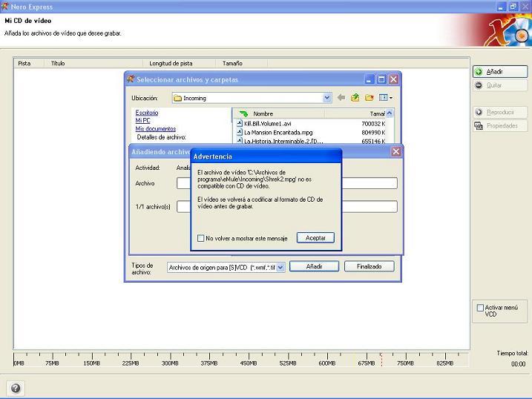The width and height of the screenshot is (532, 399).
Task: Click Añadir in the Nero Express sidebar
Action: 500,71
